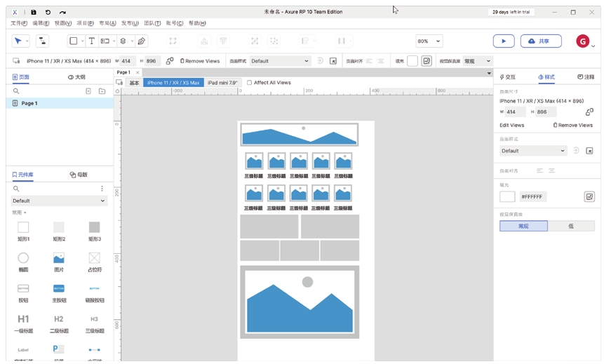Set viewport fidelity to 低

(x=570, y=226)
